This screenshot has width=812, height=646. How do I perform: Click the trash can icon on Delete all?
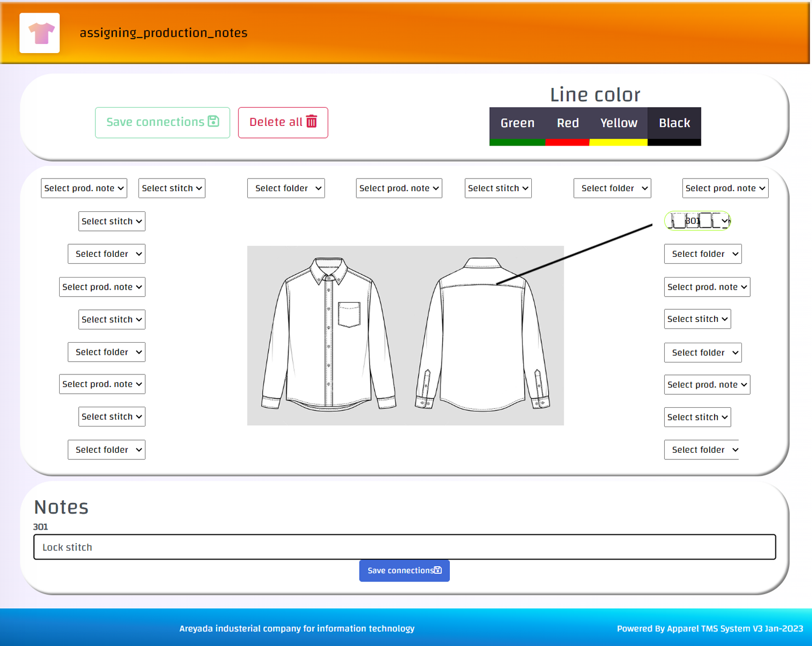[312, 122]
